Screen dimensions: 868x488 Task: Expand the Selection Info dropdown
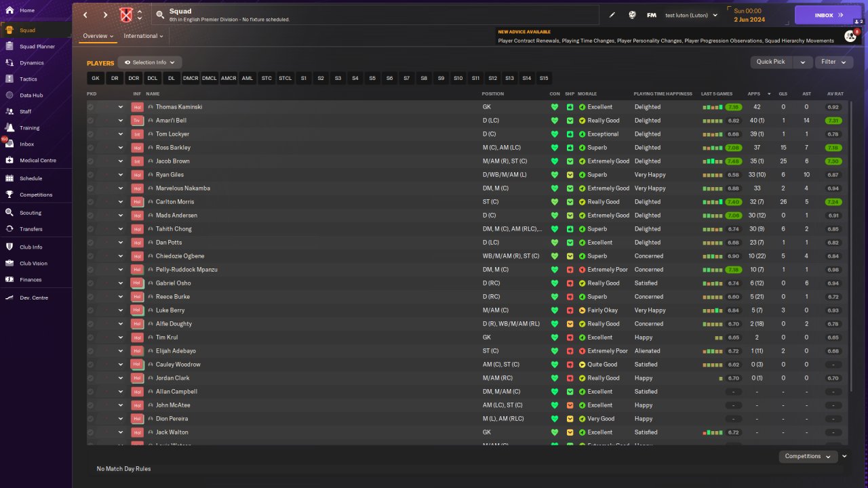150,62
